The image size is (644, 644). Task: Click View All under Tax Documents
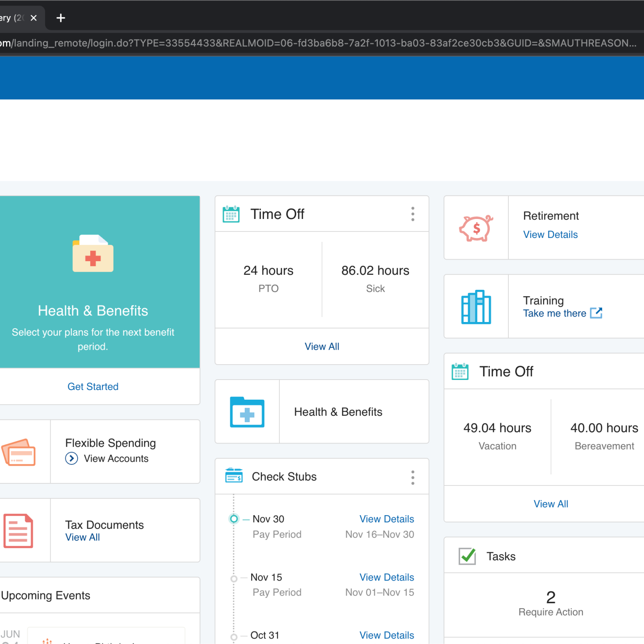coord(83,537)
